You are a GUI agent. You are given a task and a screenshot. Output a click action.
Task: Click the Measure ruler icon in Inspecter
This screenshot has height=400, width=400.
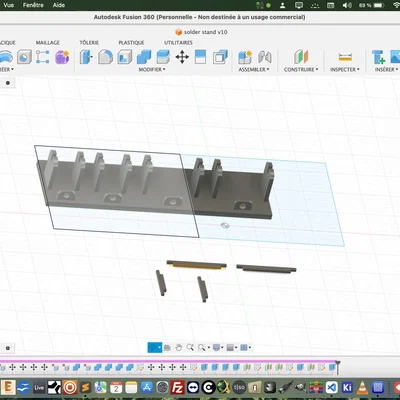point(345,57)
